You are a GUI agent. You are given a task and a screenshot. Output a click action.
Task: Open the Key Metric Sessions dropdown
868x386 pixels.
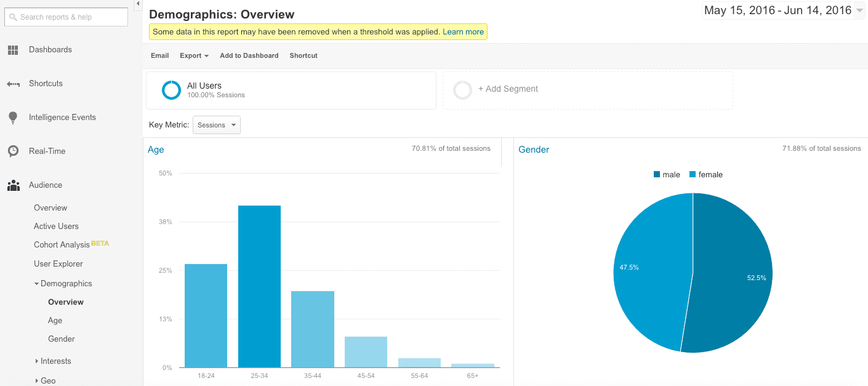217,125
